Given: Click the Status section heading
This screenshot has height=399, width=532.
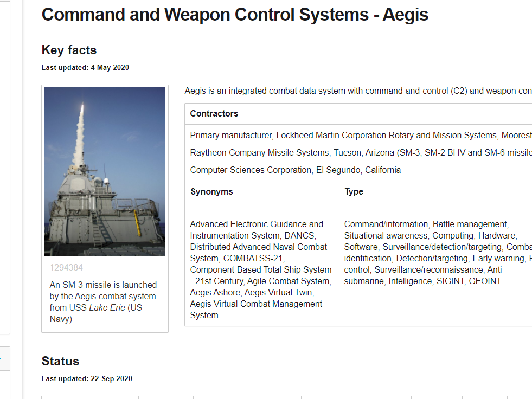Looking at the screenshot, I should tap(60, 361).
